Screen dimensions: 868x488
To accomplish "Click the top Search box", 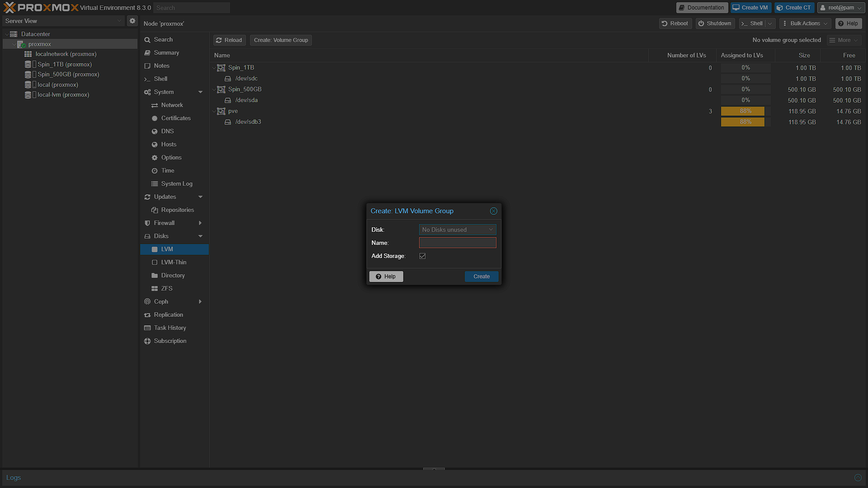I will (x=191, y=8).
